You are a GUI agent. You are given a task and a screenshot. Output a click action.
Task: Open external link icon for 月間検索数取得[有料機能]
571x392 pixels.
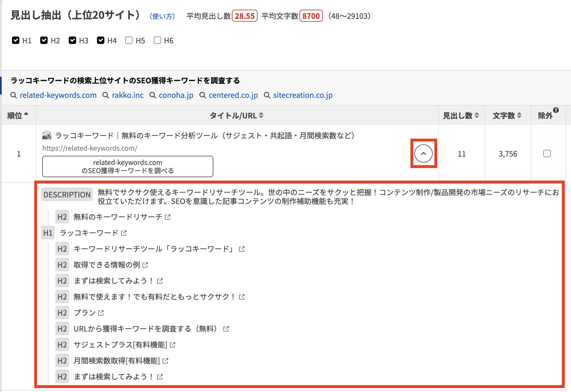(x=165, y=361)
